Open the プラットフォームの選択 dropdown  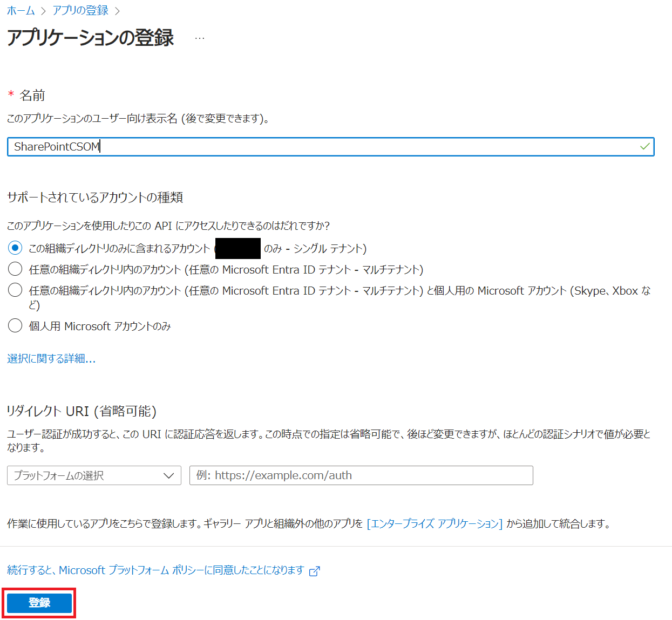(x=93, y=475)
